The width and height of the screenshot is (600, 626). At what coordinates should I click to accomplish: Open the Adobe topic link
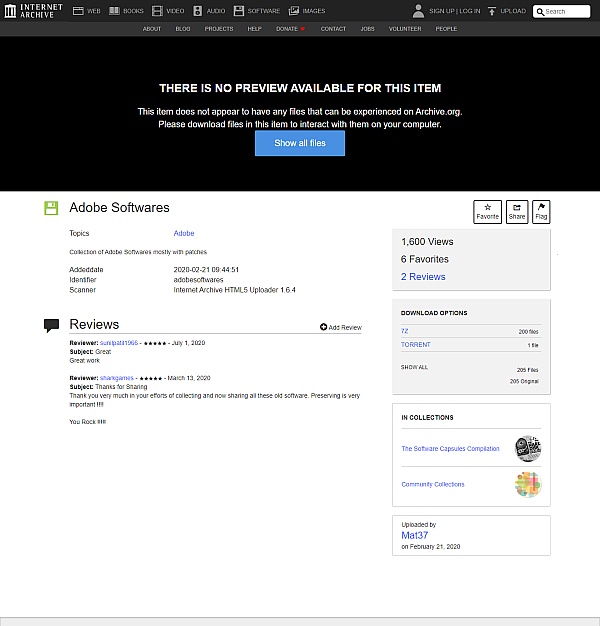pos(184,233)
